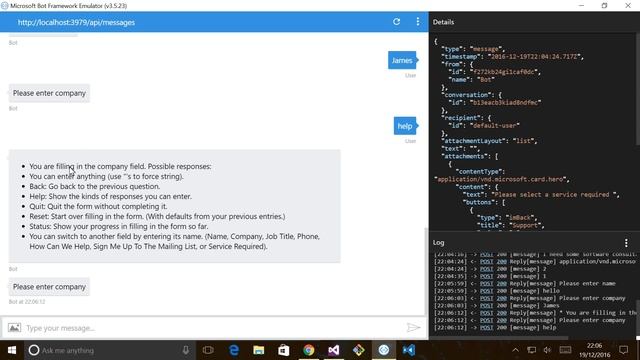Click the Details panel scrollbar
The width and height of the screenshot is (640, 360).
[638, 90]
